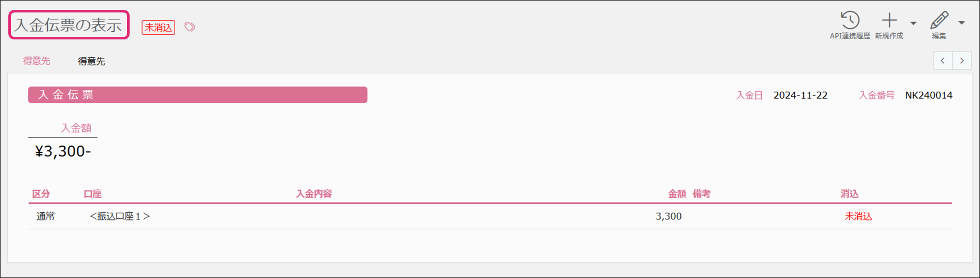Click the 入金伝票の表示 page title
Image resolution: width=980 pixels, height=278 pixels.
68,25
